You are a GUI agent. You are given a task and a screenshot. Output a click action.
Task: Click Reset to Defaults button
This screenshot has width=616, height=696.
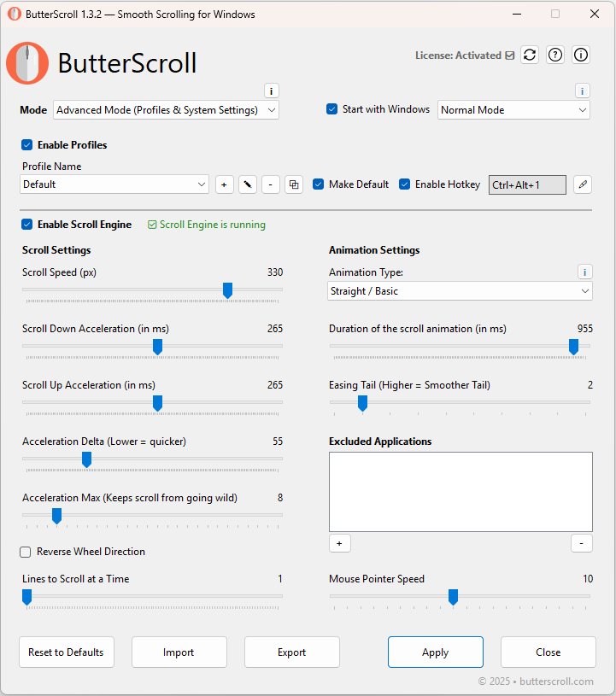(x=67, y=652)
